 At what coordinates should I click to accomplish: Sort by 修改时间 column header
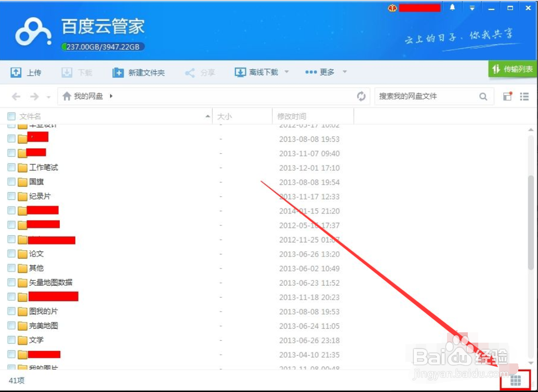tap(291, 116)
